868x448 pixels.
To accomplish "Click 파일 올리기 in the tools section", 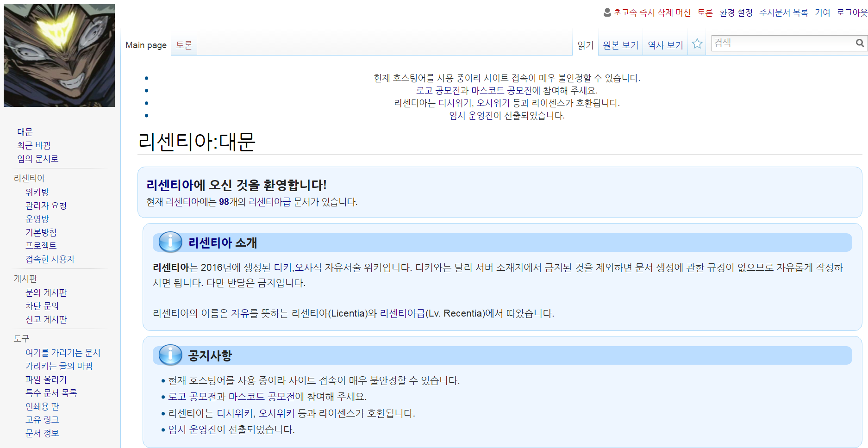I will click(x=46, y=380).
